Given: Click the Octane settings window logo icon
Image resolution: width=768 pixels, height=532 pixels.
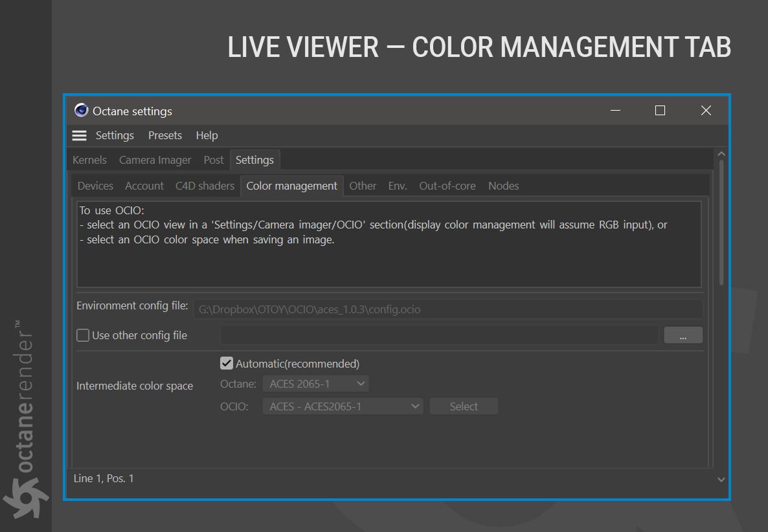Looking at the screenshot, I should [82, 111].
